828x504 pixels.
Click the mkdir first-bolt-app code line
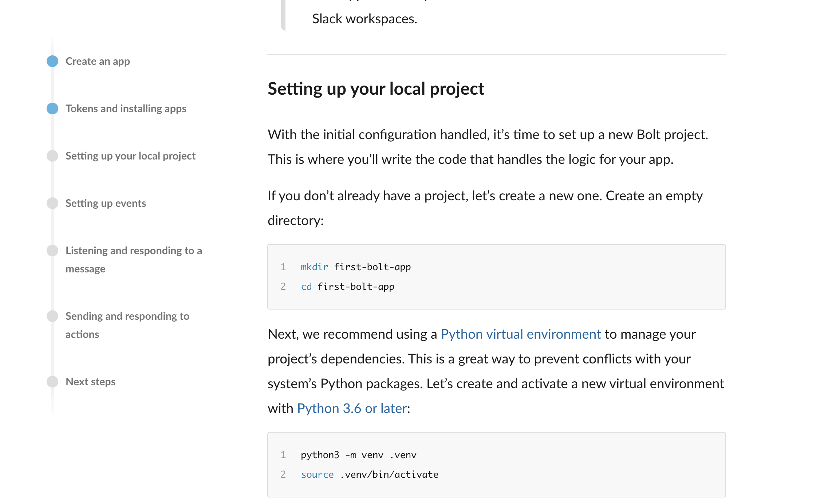click(355, 267)
